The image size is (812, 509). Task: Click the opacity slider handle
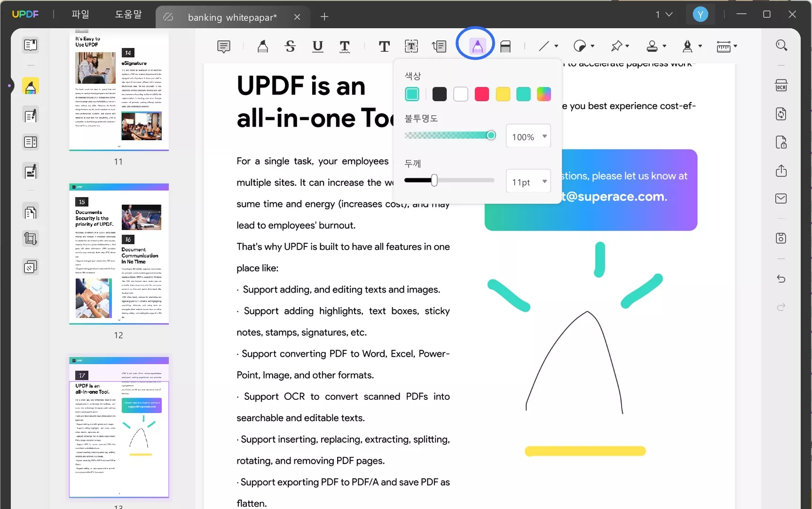click(x=491, y=135)
